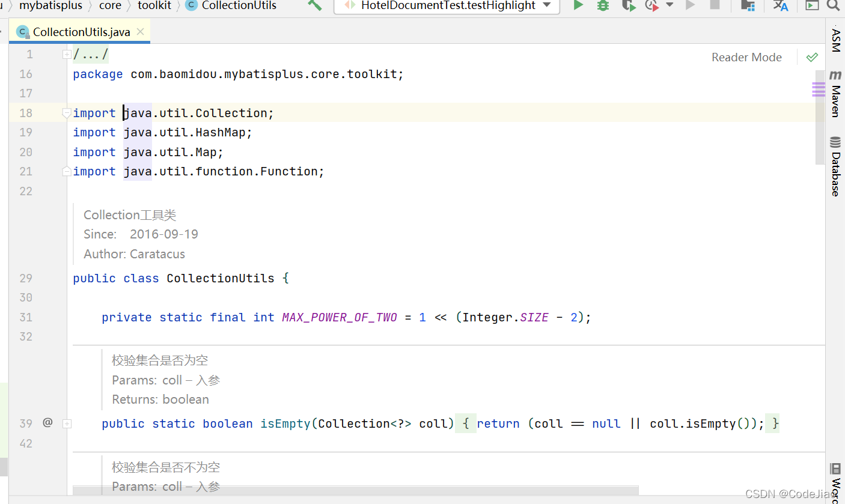Open the Maven side tool window
This screenshot has width=845, height=504.
point(835,93)
